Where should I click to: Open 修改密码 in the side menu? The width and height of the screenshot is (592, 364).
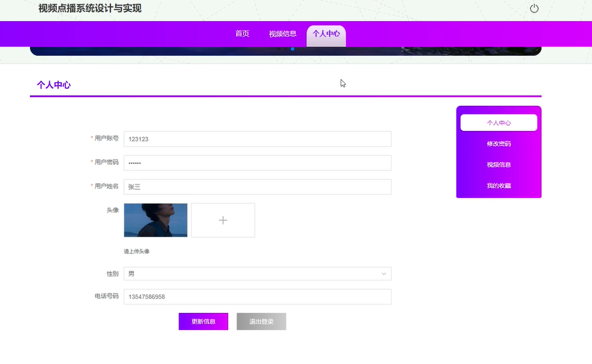499,144
